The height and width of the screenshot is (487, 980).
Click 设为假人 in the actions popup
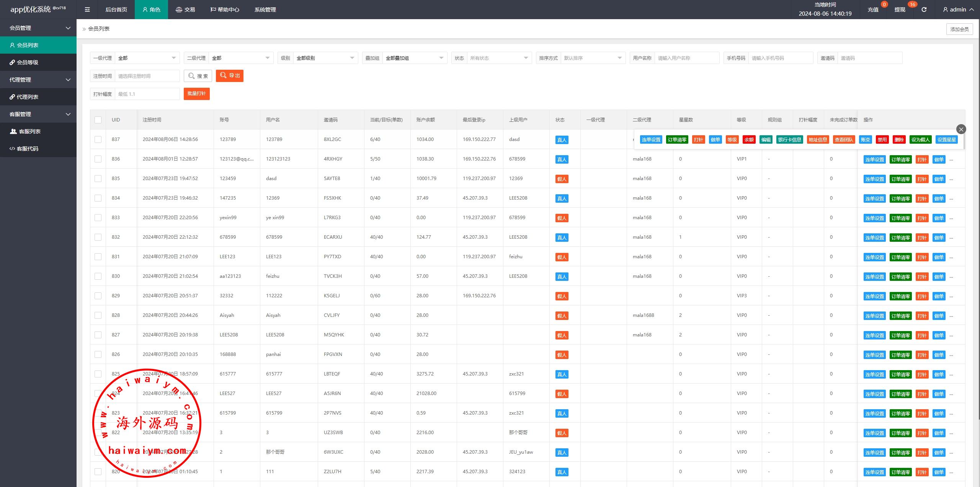920,140
